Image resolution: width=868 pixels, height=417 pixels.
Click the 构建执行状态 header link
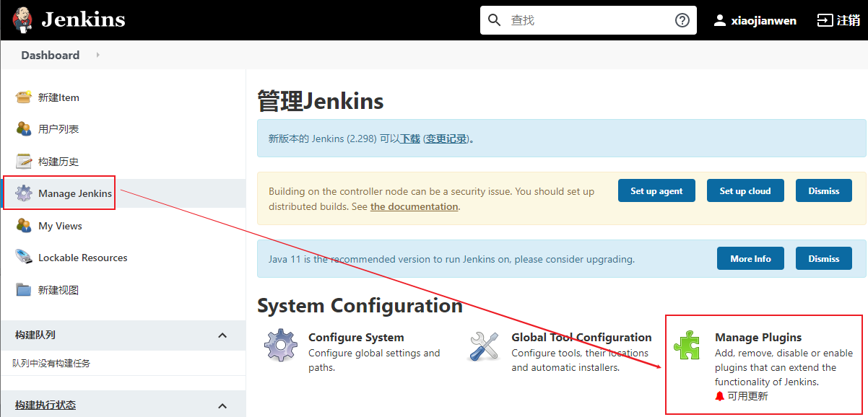pos(45,405)
